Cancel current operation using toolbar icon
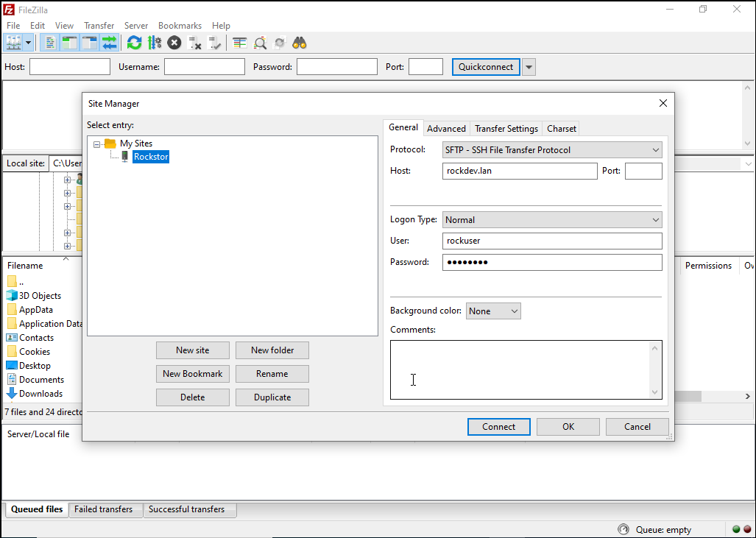 tap(174, 43)
